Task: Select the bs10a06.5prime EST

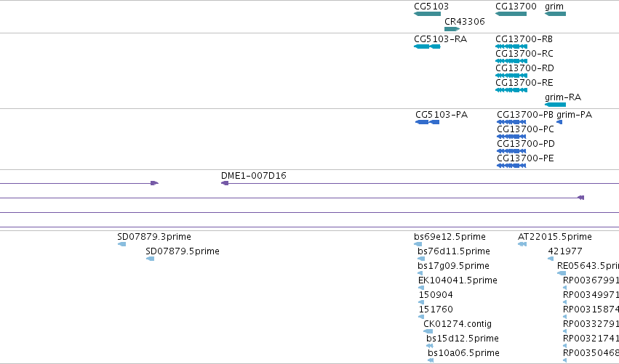Action: (463, 353)
